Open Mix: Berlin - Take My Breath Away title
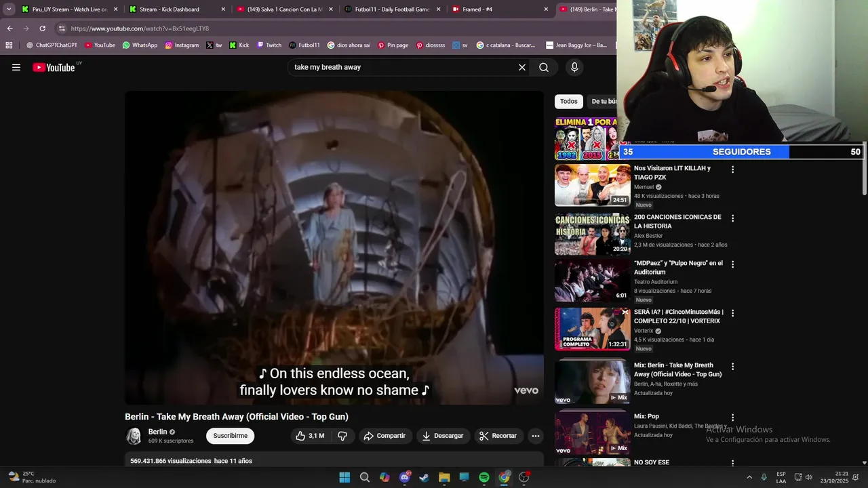The width and height of the screenshot is (868, 488). (x=677, y=369)
